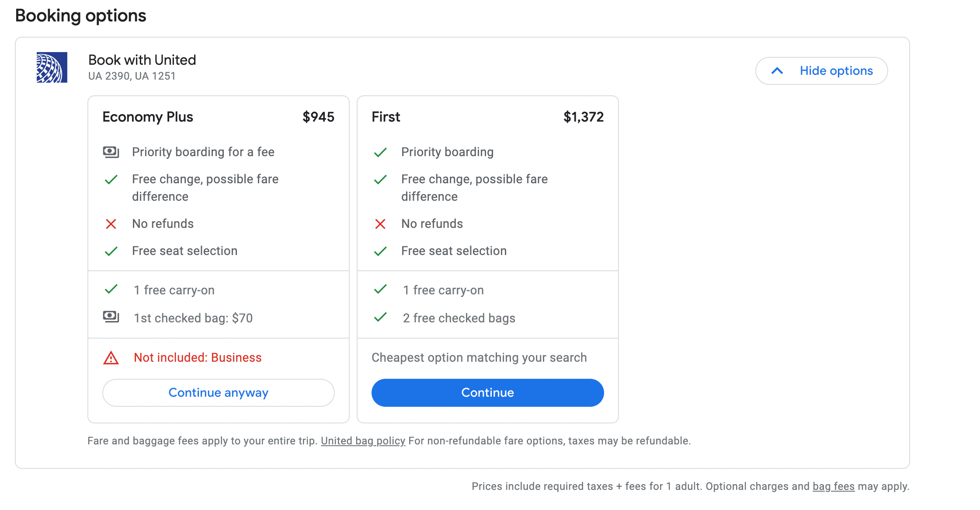The height and width of the screenshot is (510, 980).
Task: Click the First priority boarding checkmark
Action: click(x=380, y=152)
